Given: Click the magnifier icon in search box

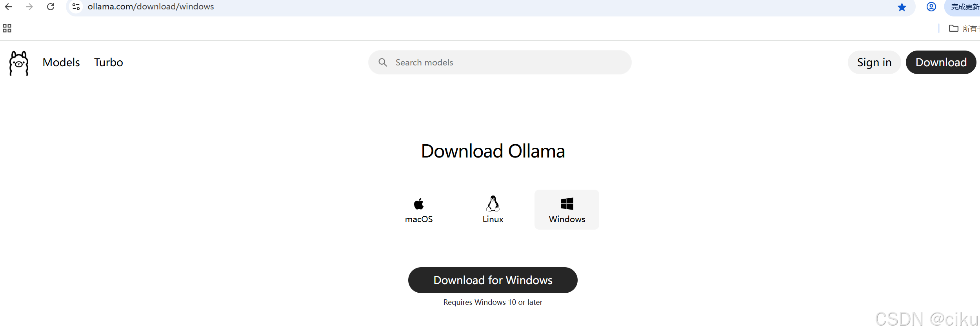Looking at the screenshot, I should [x=383, y=62].
